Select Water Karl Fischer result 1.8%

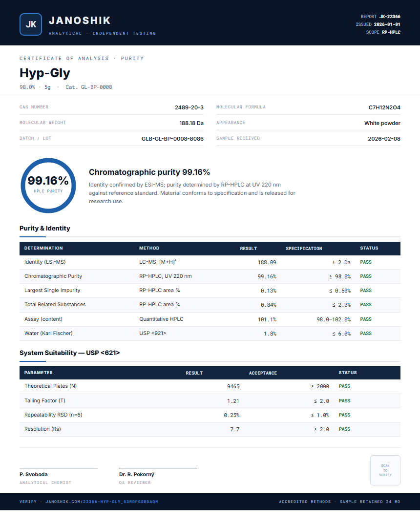270,334
